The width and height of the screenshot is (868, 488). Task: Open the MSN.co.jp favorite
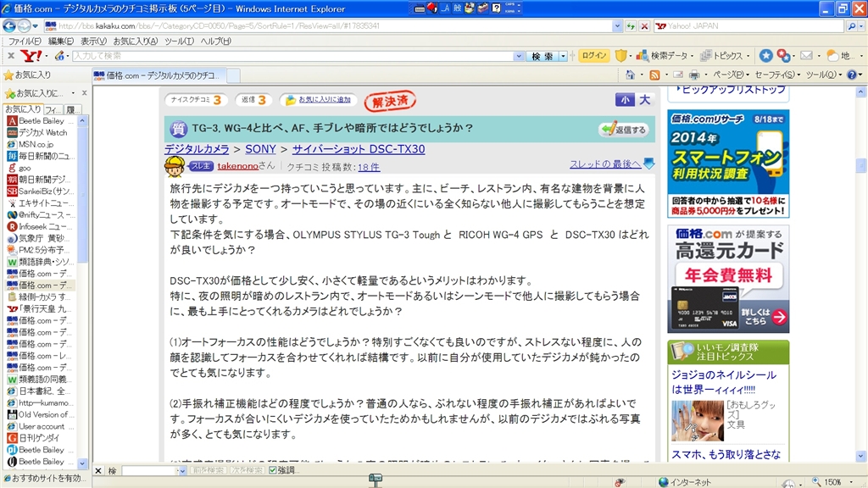click(x=31, y=144)
